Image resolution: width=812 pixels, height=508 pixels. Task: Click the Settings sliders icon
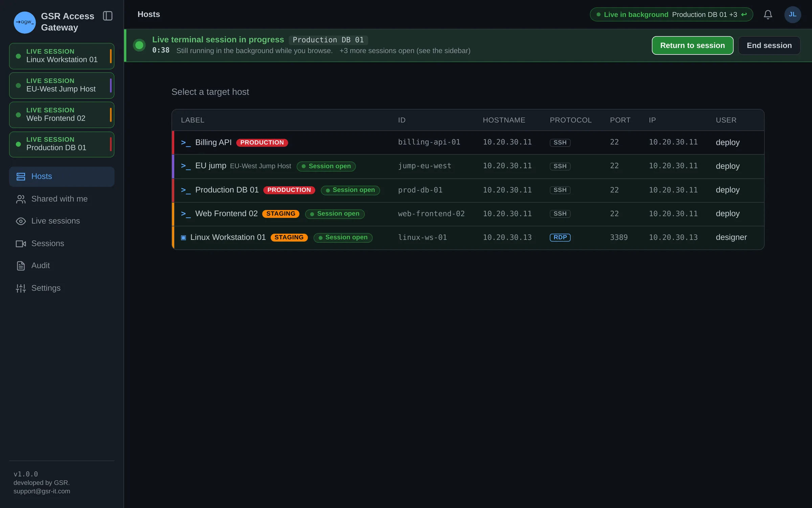[21, 288]
